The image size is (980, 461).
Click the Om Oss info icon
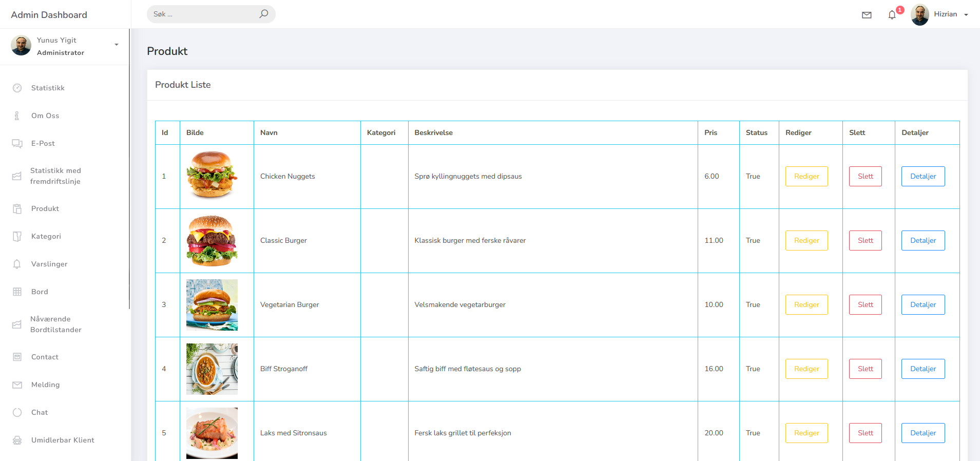pyautogui.click(x=17, y=116)
